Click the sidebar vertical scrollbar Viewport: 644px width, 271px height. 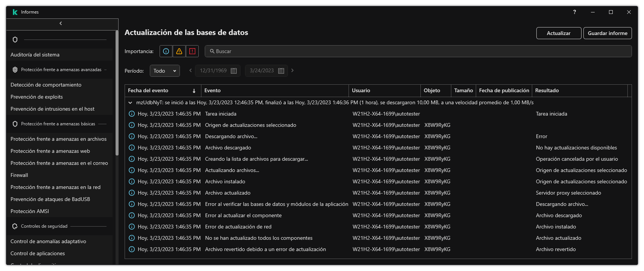[x=117, y=94]
